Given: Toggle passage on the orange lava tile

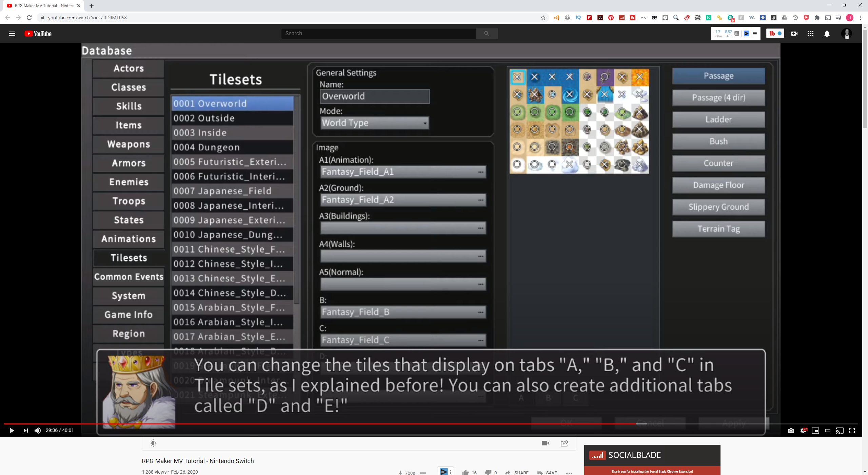Looking at the screenshot, I should 639,77.
